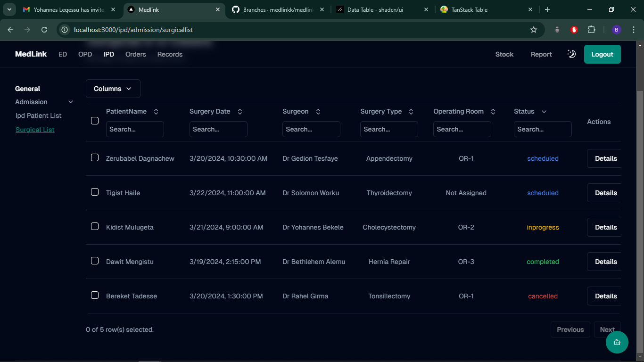644x362 pixels.
Task: Toggle dark mode moon icon
Action: coord(571,54)
